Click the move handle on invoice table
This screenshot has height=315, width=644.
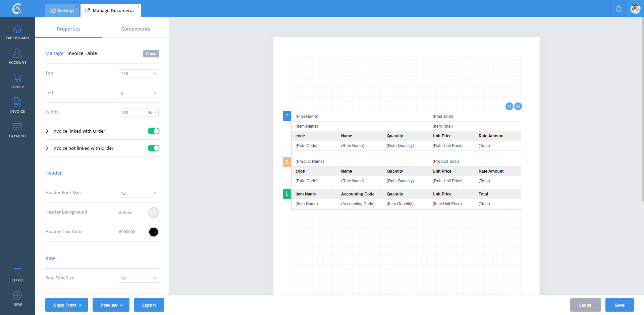click(518, 106)
